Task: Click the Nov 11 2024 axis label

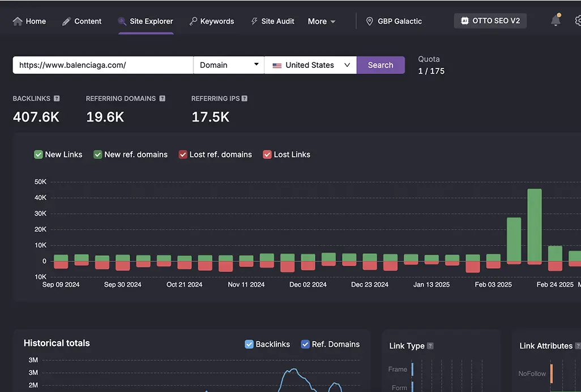Action: click(x=246, y=285)
